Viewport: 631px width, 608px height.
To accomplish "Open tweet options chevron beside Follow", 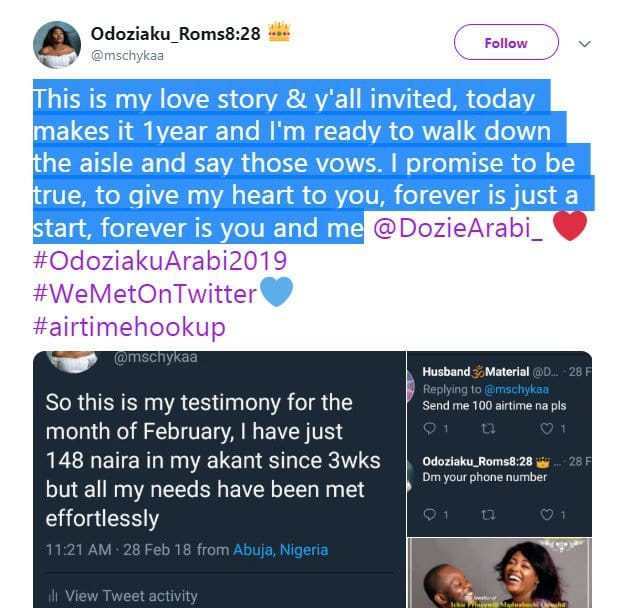I will [585, 44].
